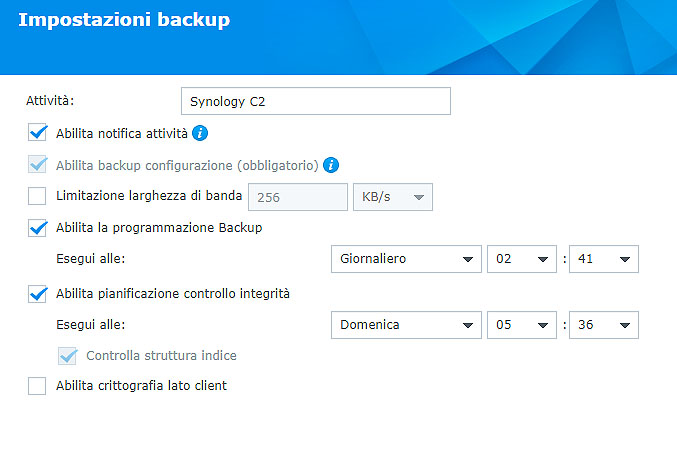Click Abilita backup configurazione checkbox
Viewport: 677px width, 452px height.
click(x=38, y=165)
